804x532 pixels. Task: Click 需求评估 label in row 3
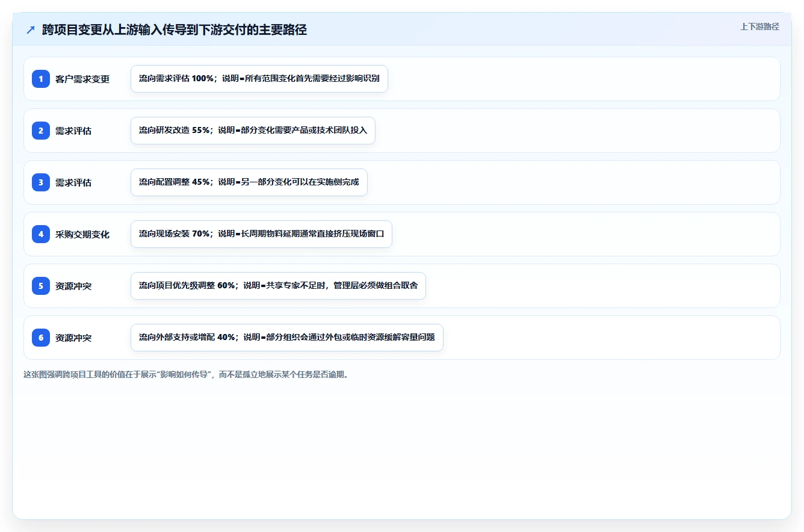click(x=73, y=182)
